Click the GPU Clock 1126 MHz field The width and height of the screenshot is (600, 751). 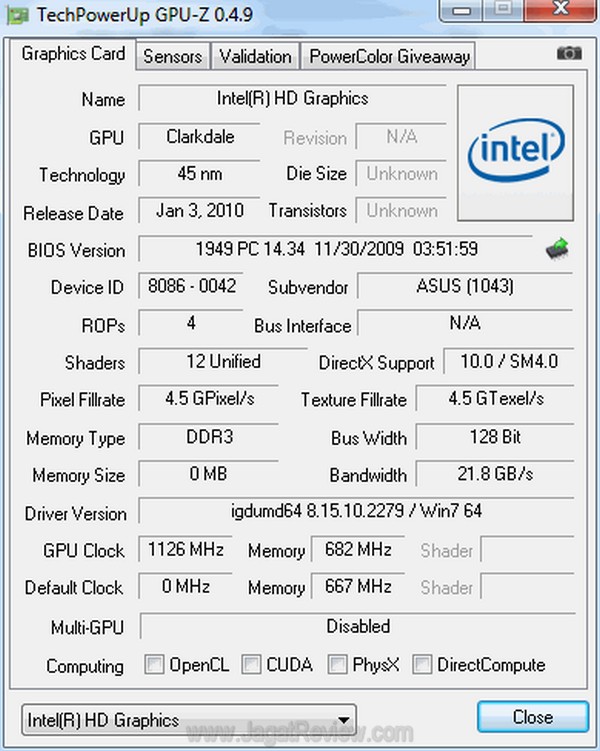coord(187,550)
